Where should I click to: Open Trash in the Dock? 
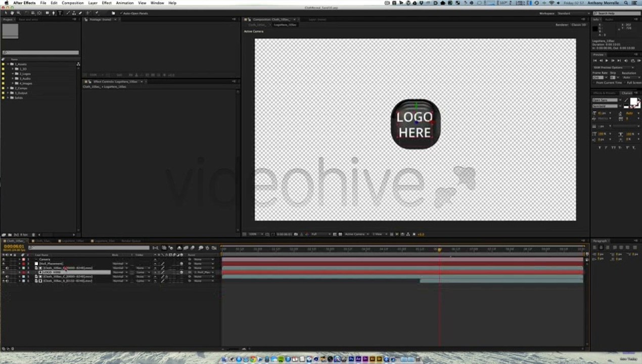(x=417, y=359)
